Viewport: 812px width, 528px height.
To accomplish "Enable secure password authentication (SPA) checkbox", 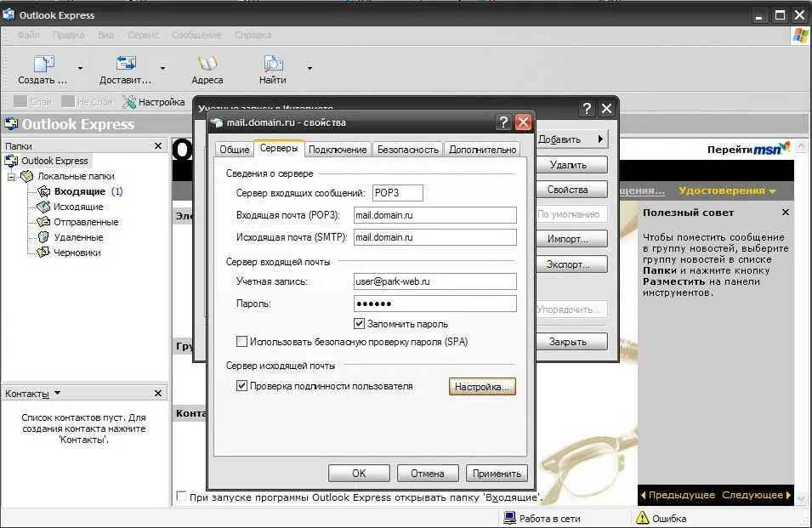I will (241, 341).
